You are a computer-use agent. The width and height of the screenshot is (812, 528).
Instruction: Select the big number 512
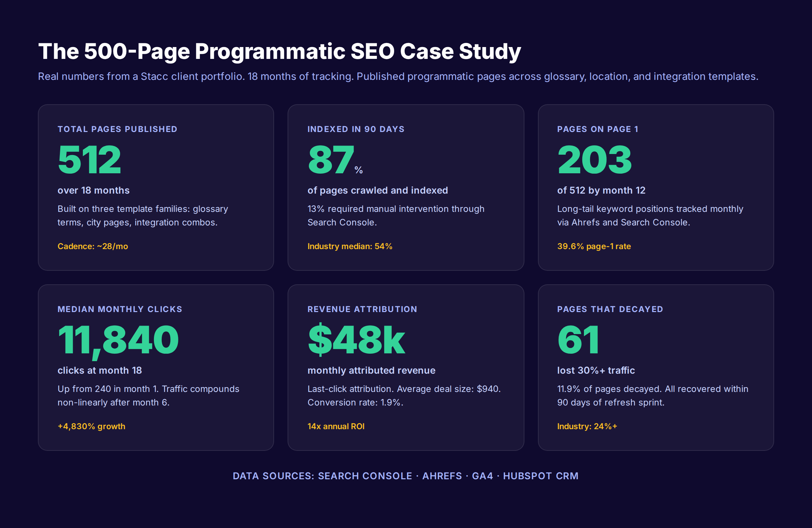[x=89, y=159]
